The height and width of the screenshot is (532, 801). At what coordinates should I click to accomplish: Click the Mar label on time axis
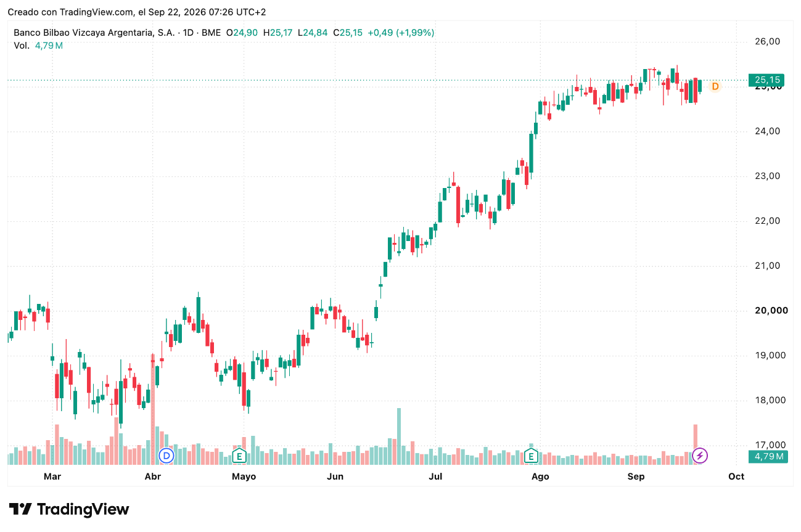(x=52, y=477)
